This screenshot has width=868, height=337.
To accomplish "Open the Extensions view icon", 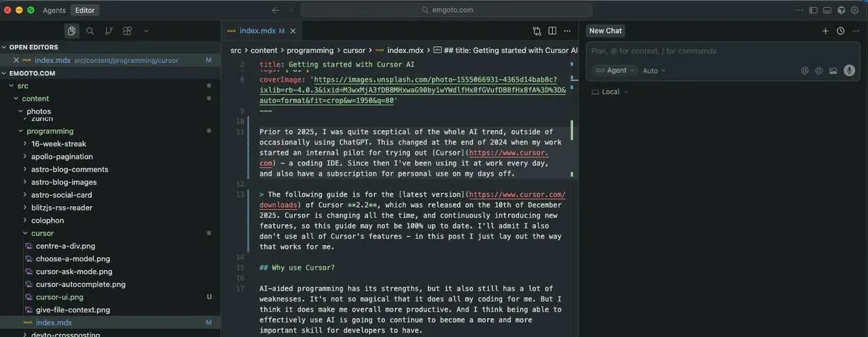I will pyautogui.click(x=127, y=31).
